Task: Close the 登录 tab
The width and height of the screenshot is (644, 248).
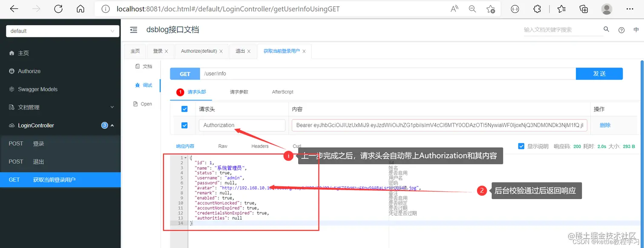Action: click(x=166, y=51)
